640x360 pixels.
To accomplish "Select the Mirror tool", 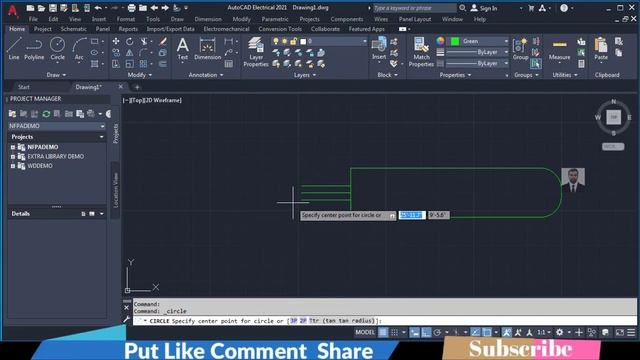I will point(129,53).
